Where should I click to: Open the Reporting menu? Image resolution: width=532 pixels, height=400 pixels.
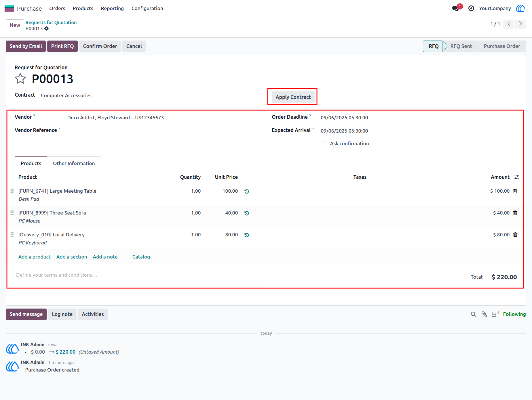[x=112, y=8]
